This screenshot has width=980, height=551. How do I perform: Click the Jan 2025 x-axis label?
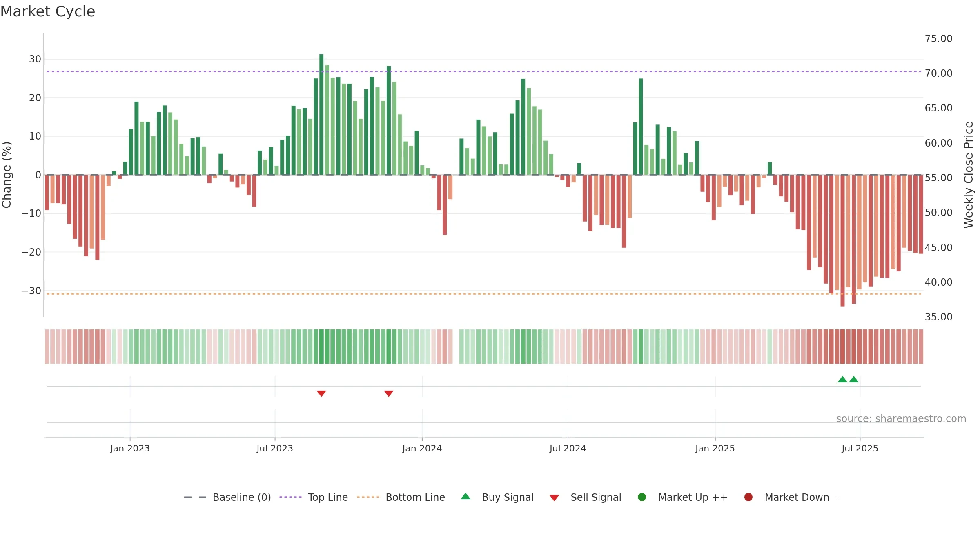(715, 448)
